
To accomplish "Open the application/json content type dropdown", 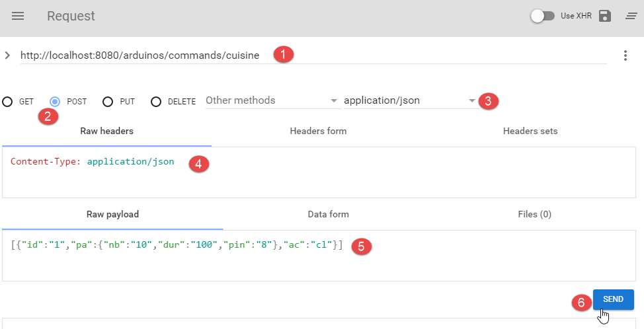I will (x=409, y=101).
